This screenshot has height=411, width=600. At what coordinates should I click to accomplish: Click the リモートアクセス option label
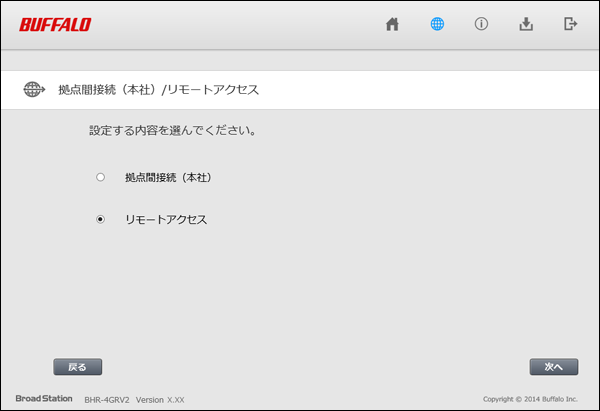tap(166, 219)
